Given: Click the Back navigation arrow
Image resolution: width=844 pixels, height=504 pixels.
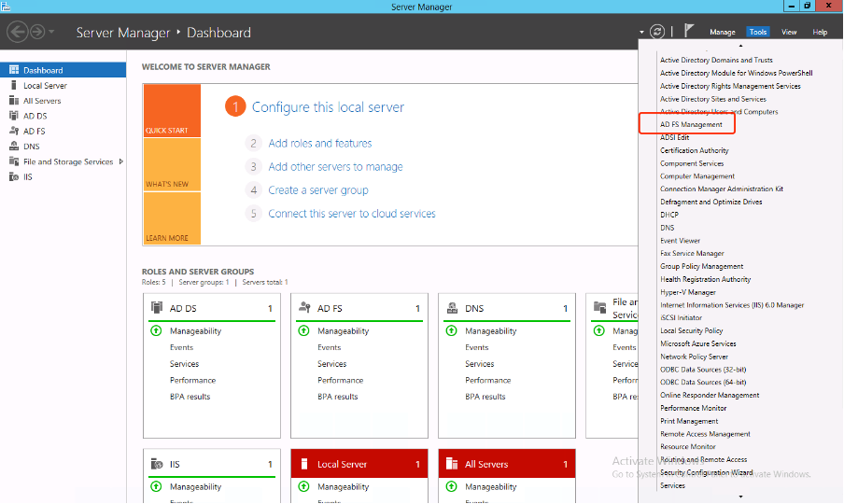Looking at the screenshot, I should tap(17, 32).
